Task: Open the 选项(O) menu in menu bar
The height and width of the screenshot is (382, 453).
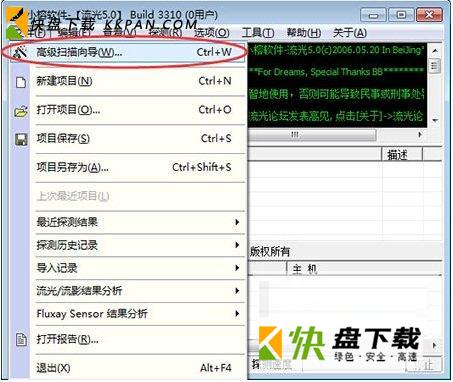Action: pyautogui.click(x=212, y=33)
